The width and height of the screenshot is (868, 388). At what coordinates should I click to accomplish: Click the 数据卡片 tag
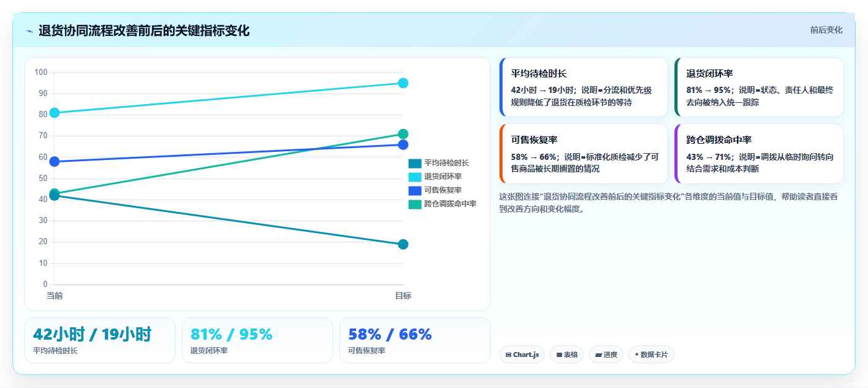coord(651,355)
